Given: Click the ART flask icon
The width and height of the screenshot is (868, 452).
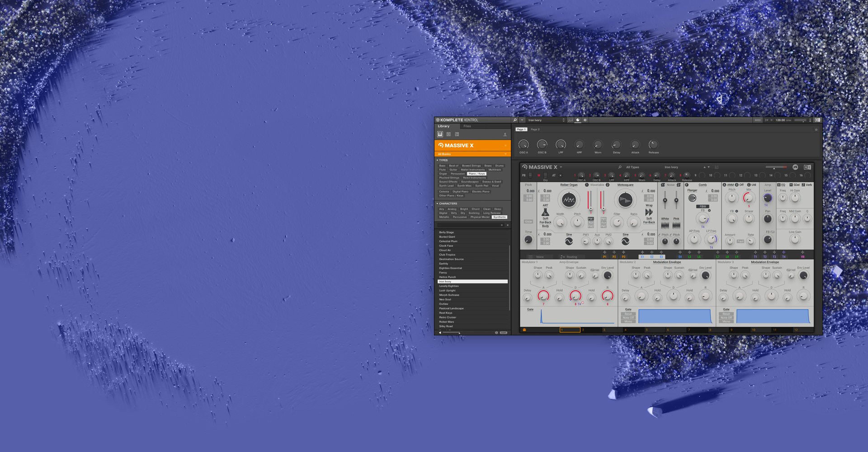Looking at the screenshot, I should pos(545,212).
